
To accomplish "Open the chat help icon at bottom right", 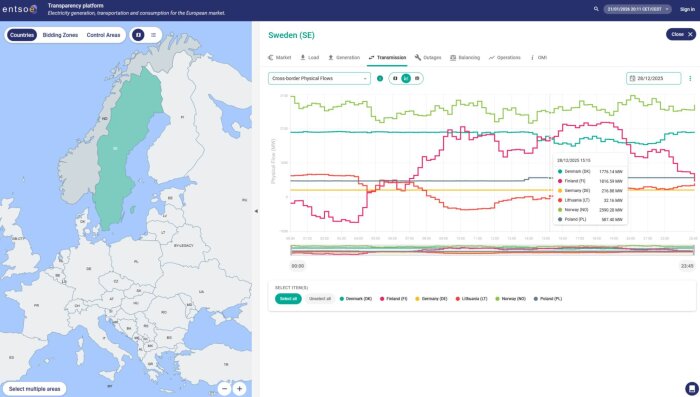I will [692, 389].
